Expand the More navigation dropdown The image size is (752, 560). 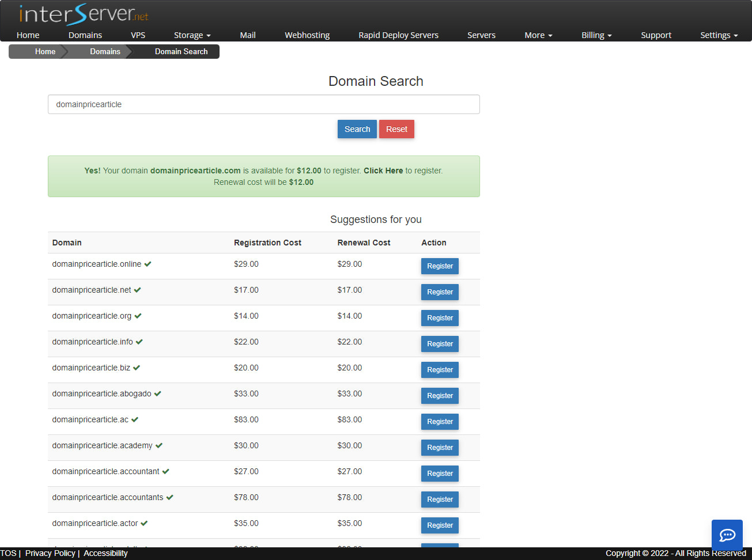point(537,35)
